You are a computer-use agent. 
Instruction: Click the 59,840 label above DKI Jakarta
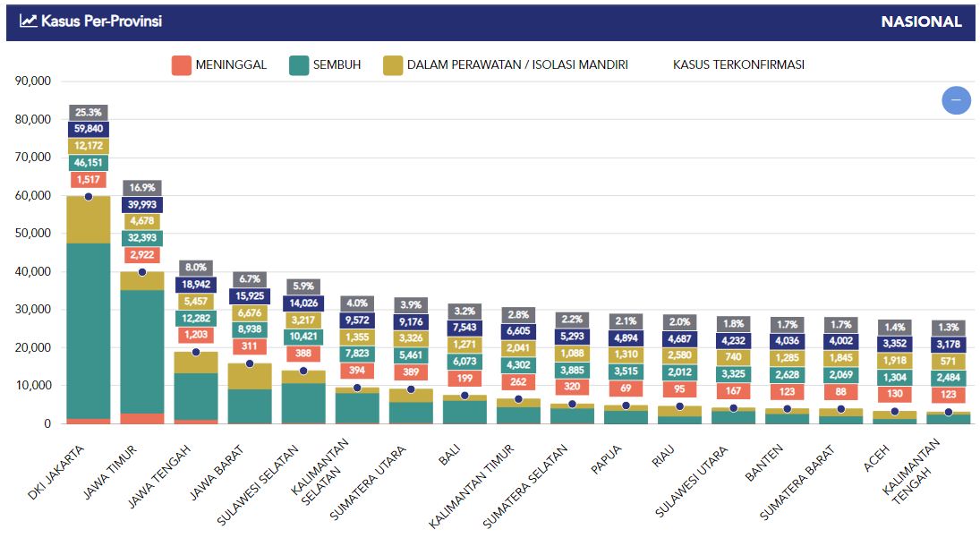pos(89,129)
